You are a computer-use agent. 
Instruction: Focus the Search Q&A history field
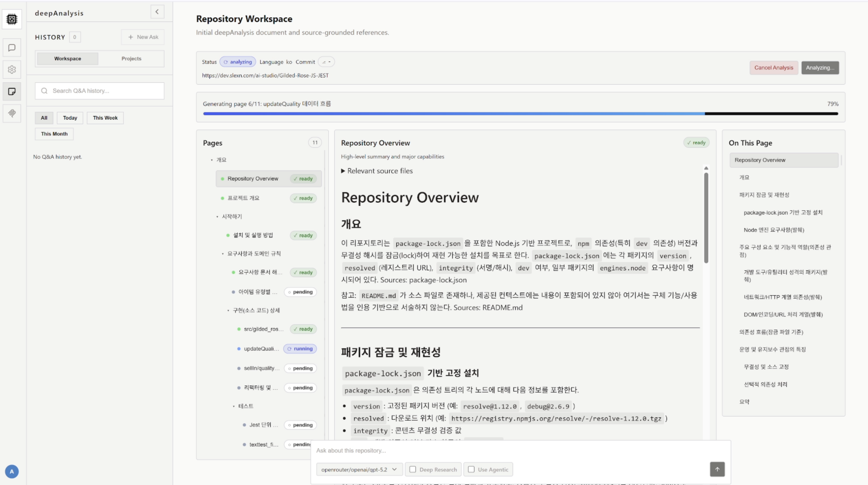point(99,91)
